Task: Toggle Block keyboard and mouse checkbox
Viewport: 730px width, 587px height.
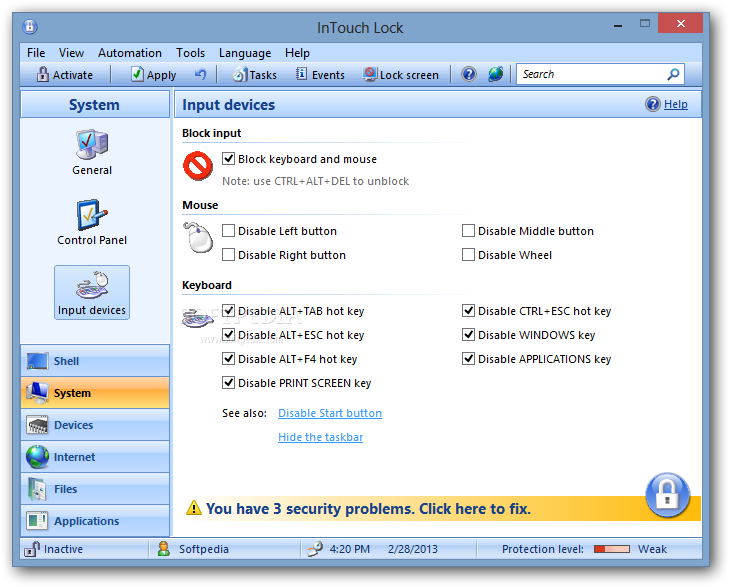Action: (x=228, y=159)
